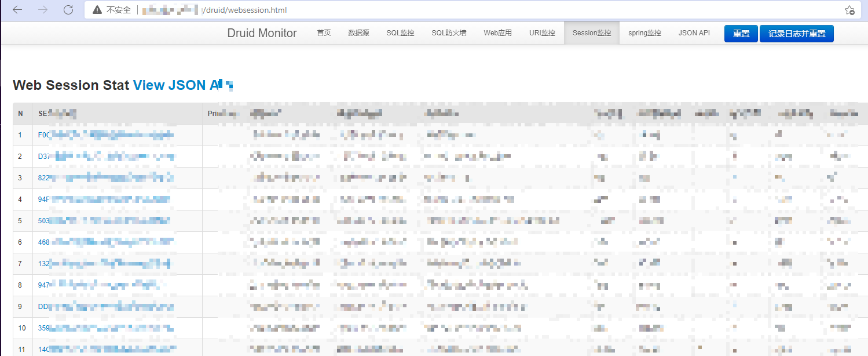Open the SQL监控 tab
This screenshot has height=356, width=868.
pyautogui.click(x=400, y=33)
